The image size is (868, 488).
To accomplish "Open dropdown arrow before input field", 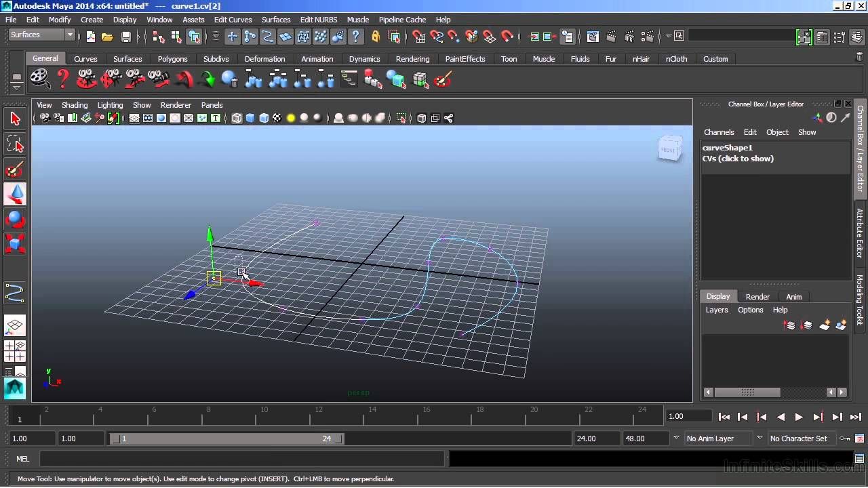I will click(669, 36).
